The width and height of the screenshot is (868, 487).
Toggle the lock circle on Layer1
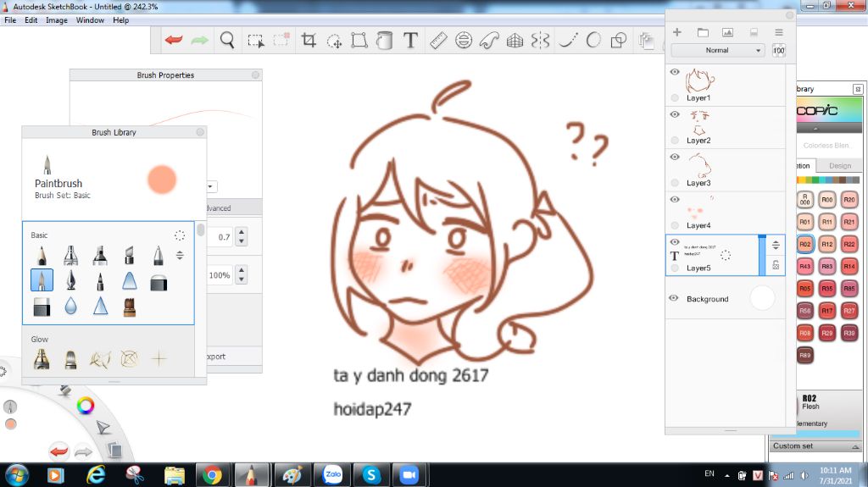point(674,98)
